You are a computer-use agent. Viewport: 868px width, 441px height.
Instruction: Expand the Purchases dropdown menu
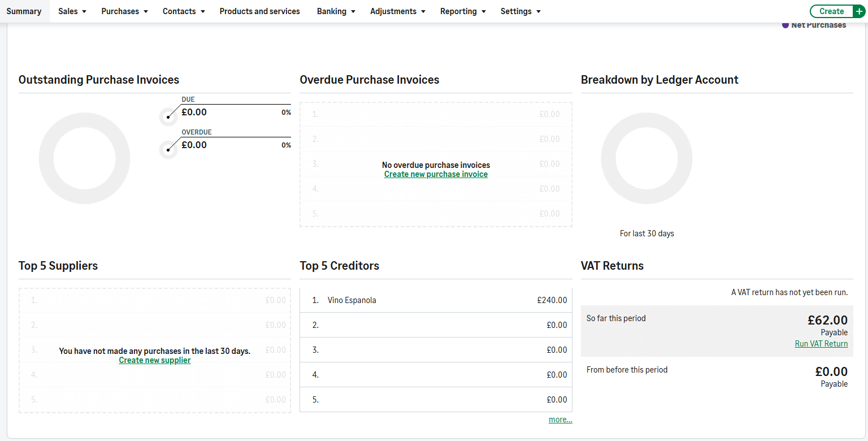pyautogui.click(x=124, y=11)
